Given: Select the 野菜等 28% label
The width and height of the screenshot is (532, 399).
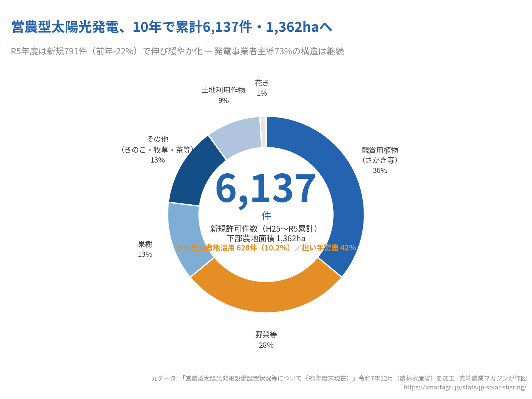Looking at the screenshot, I should coord(266,340).
